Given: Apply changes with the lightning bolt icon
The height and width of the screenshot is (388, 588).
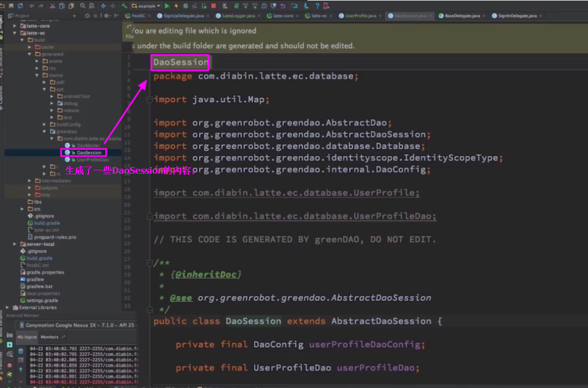Looking at the screenshot, I should tap(176, 6).
